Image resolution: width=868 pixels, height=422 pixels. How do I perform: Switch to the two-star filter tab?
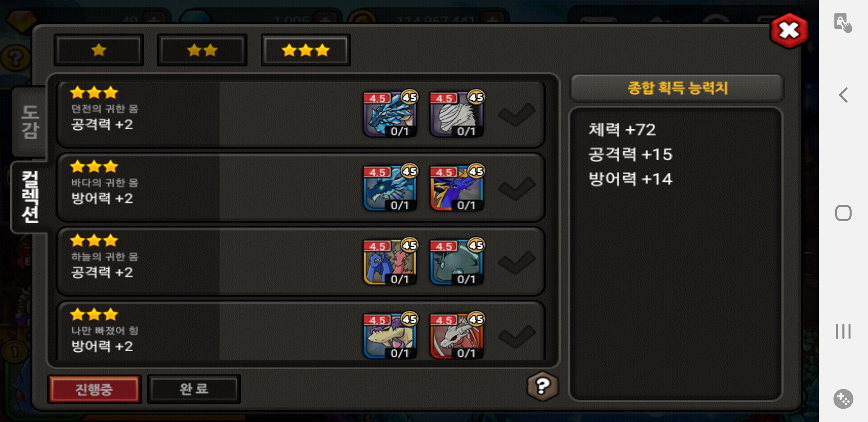pos(202,50)
